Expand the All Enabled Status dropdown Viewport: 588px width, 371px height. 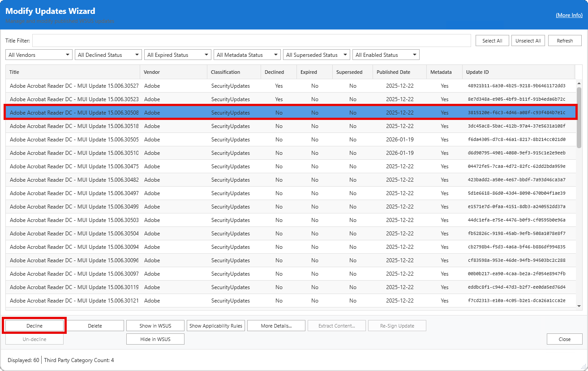pyautogui.click(x=386, y=55)
